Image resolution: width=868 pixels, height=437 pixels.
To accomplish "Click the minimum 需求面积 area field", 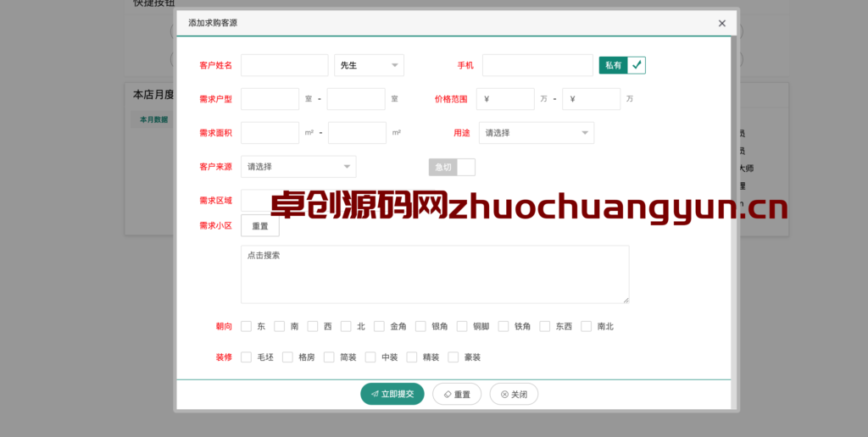I will [x=270, y=133].
